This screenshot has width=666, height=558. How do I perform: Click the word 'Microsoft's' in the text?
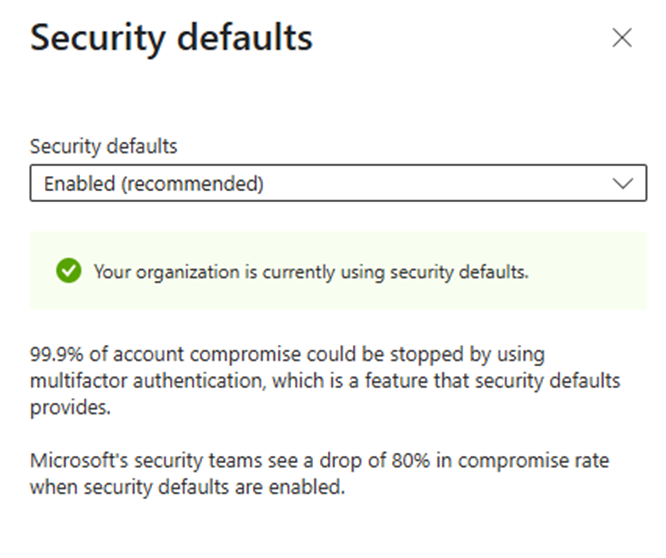(79, 460)
